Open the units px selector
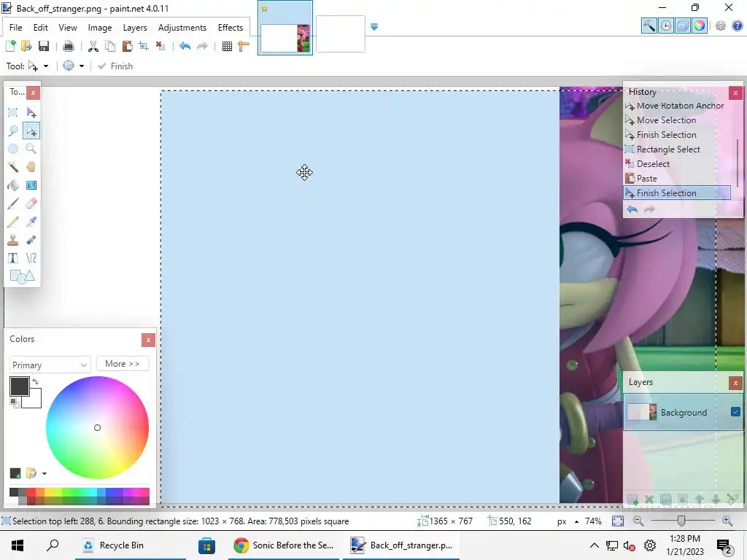 568,521
